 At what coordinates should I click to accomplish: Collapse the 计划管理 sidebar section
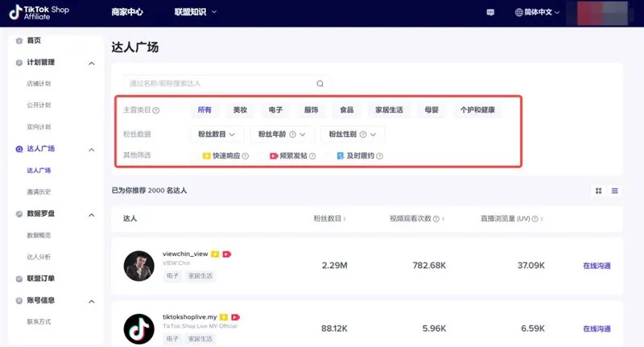click(x=90, y=62)
